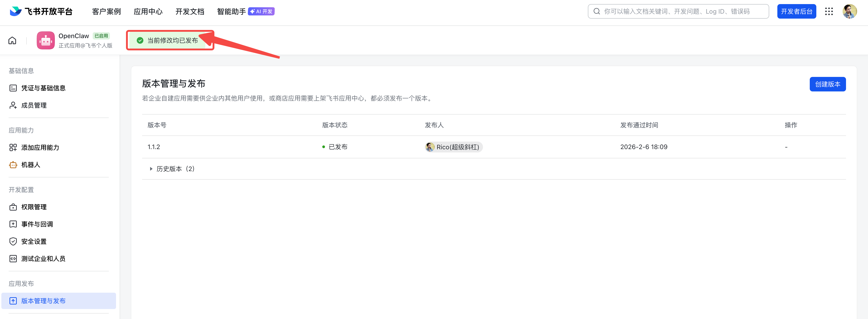The width and height of the screenshot is (868, 319).
Task: Click the home icon in breadcrumb bar
Action: pyautogui.click(x=12, y=40)
